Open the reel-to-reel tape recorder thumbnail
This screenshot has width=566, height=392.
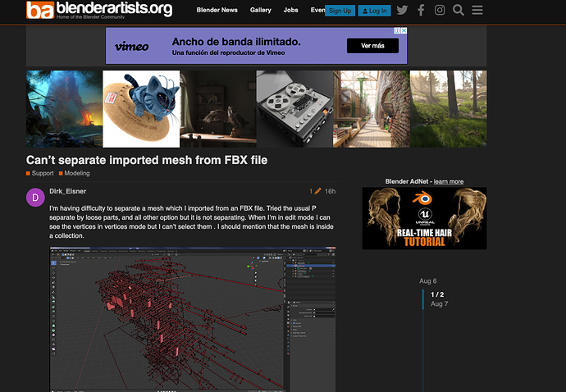(294, 108)
